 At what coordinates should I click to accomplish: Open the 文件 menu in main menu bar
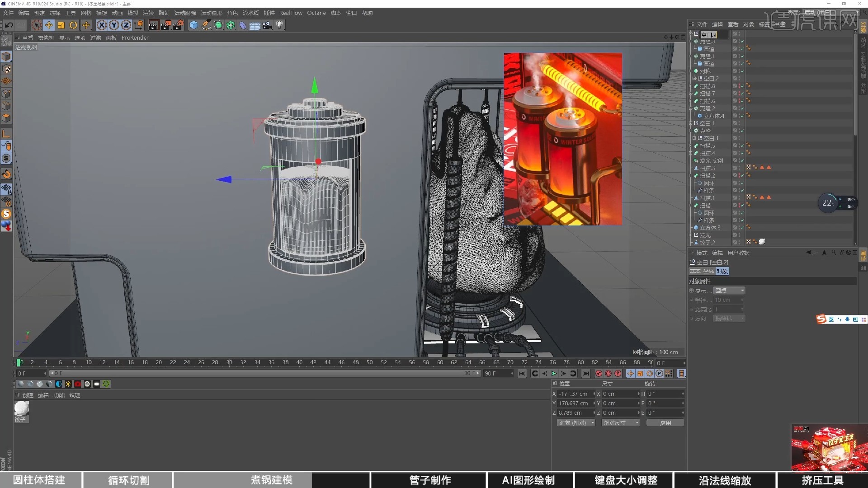pos(8,13)
